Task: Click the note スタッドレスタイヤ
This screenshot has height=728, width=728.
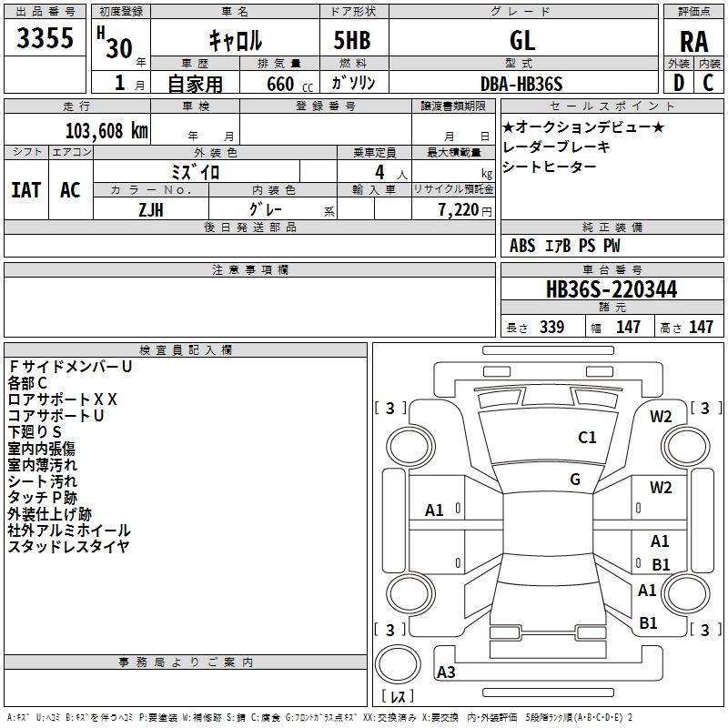Action: [68, 547]
